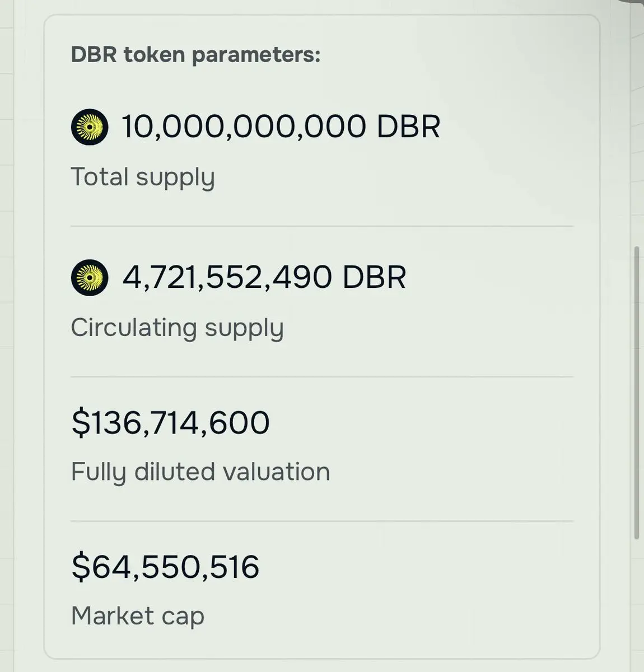Click the 'Market cap' label

tap(138, 616)
